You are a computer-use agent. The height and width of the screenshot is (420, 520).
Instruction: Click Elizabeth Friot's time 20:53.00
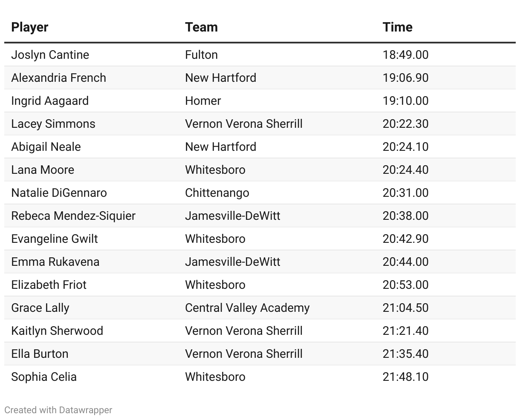pyautogui.click(x=405, y=285)
